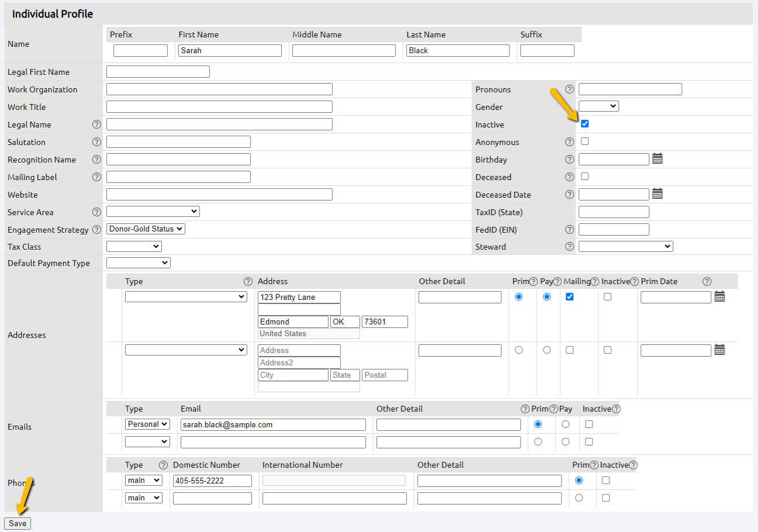
Task: Click the Engagement Strategy help icon
Action: (96, 229)
